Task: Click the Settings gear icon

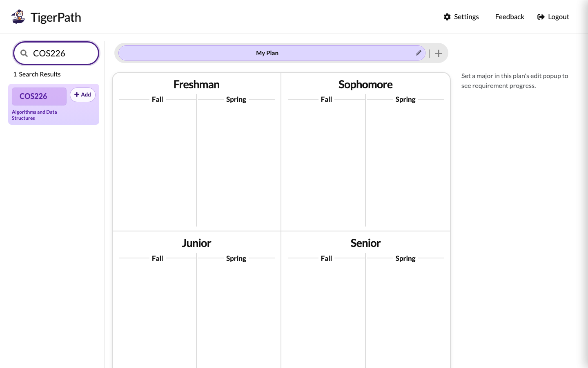Action: [x=447, y=17]
